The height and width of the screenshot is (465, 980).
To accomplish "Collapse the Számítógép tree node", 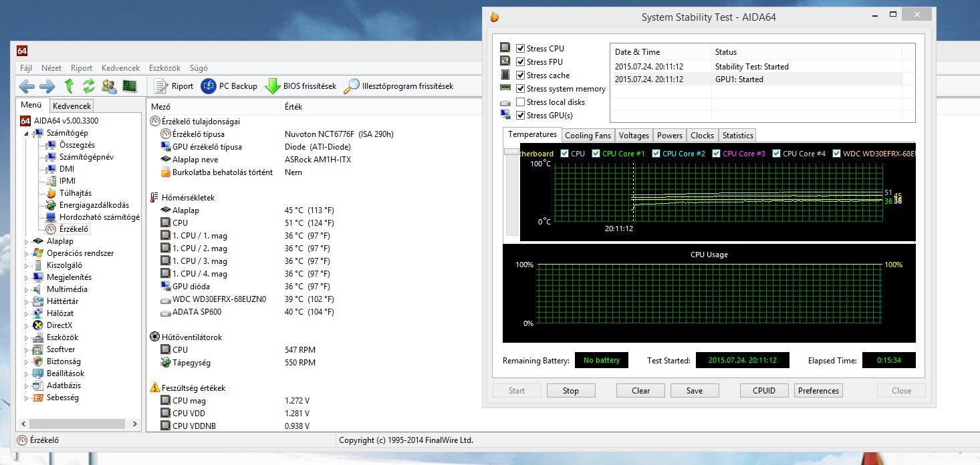I will 27,133.
